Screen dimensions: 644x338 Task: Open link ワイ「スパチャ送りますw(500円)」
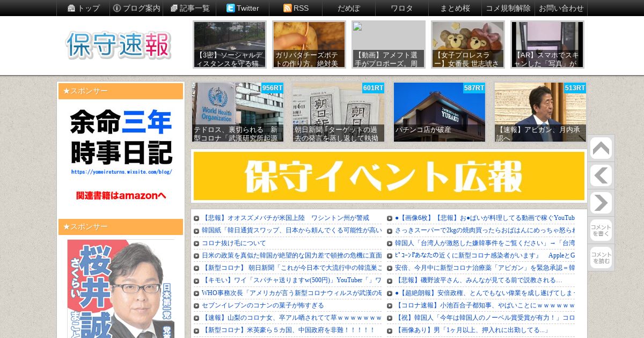(x=291, y=280)
